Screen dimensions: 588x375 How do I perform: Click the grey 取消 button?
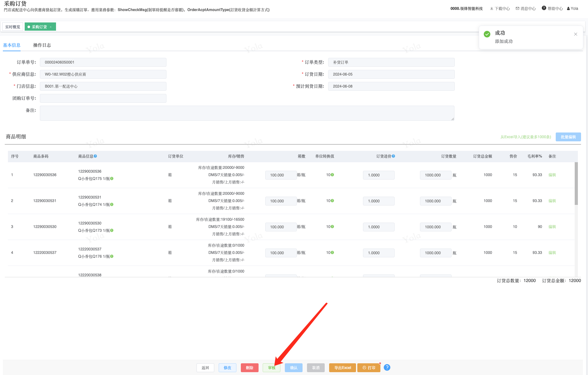[316, 368]
